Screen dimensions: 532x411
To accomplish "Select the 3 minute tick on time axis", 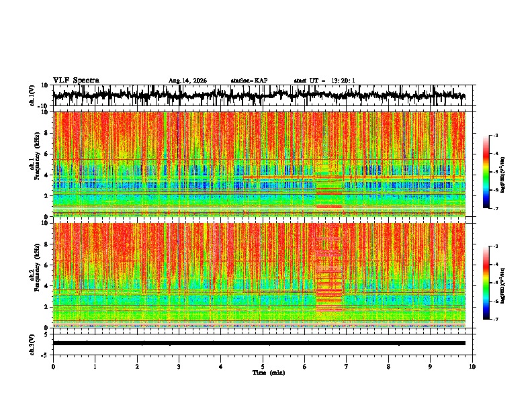I will point(179,367).
